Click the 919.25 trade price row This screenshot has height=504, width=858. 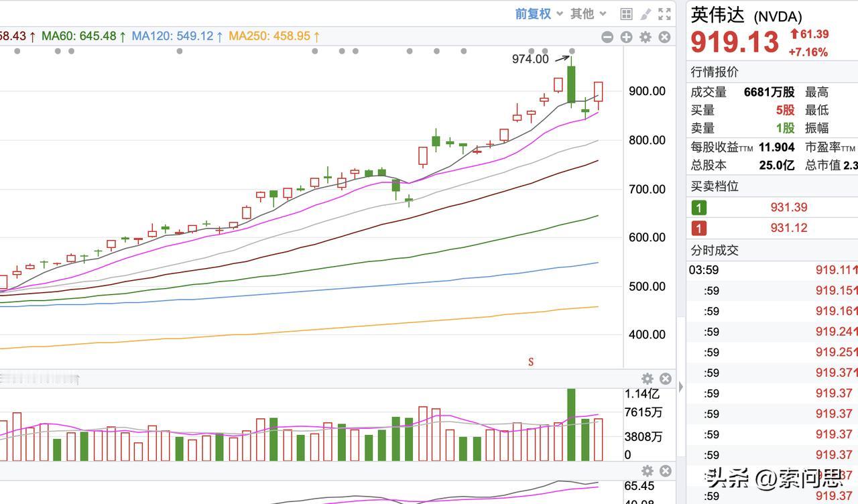(772, 352)
